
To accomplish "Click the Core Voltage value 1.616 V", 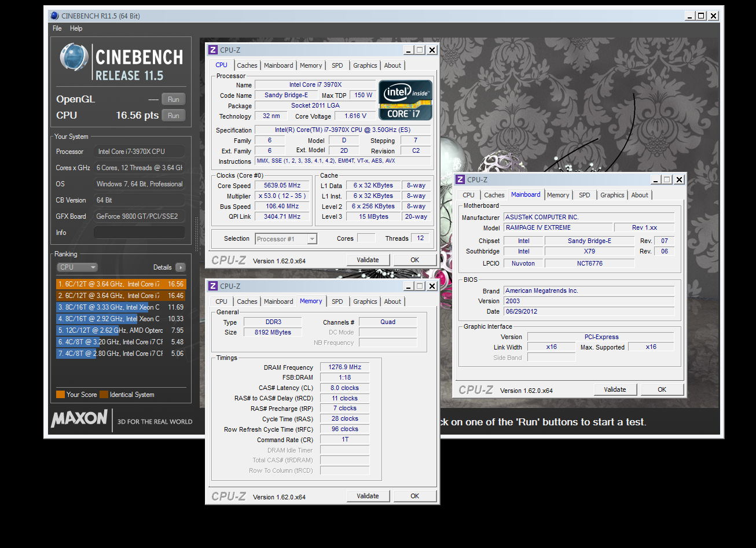I will 355,116.
